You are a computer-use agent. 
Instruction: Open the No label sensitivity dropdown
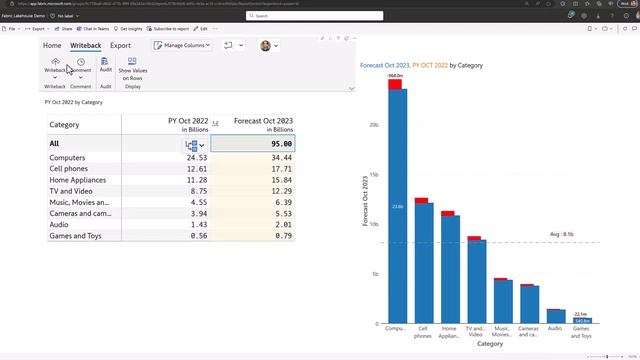(64, 16)
